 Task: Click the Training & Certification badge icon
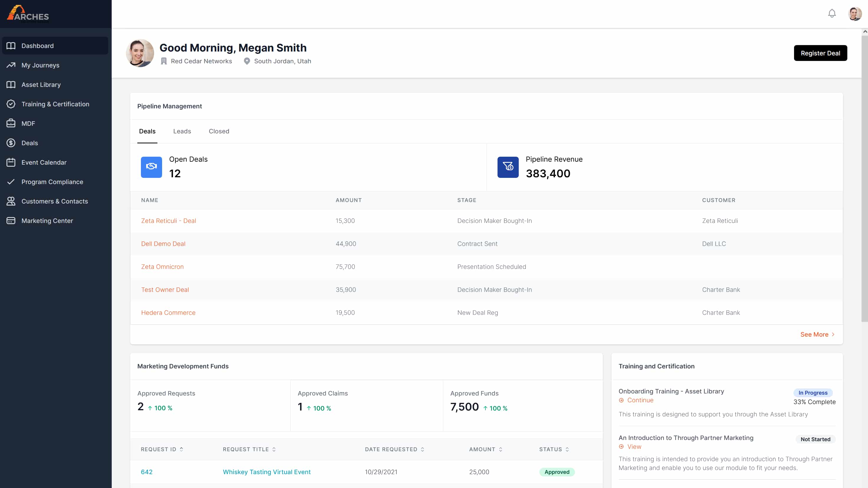(x=11, y=104)
